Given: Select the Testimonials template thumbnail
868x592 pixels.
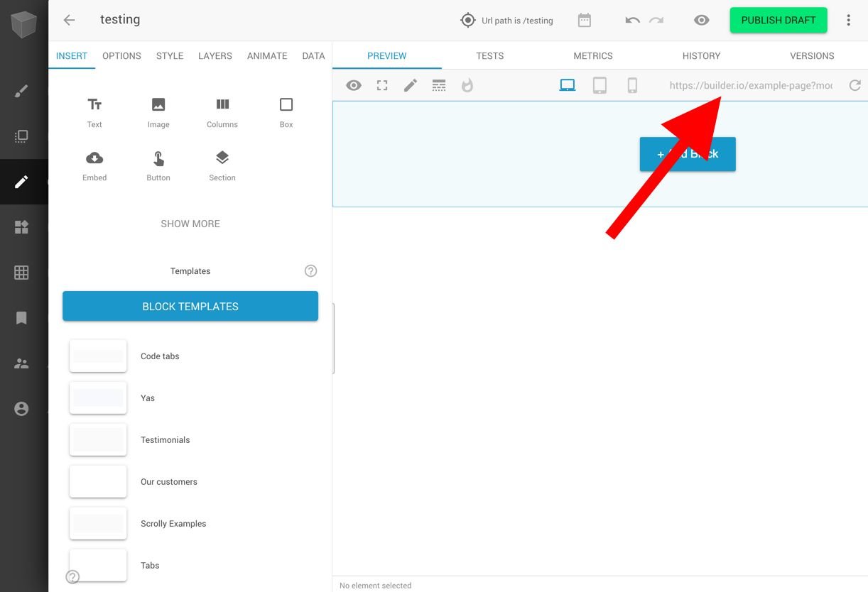Looking at the screenshot, I should click(98, 440).
